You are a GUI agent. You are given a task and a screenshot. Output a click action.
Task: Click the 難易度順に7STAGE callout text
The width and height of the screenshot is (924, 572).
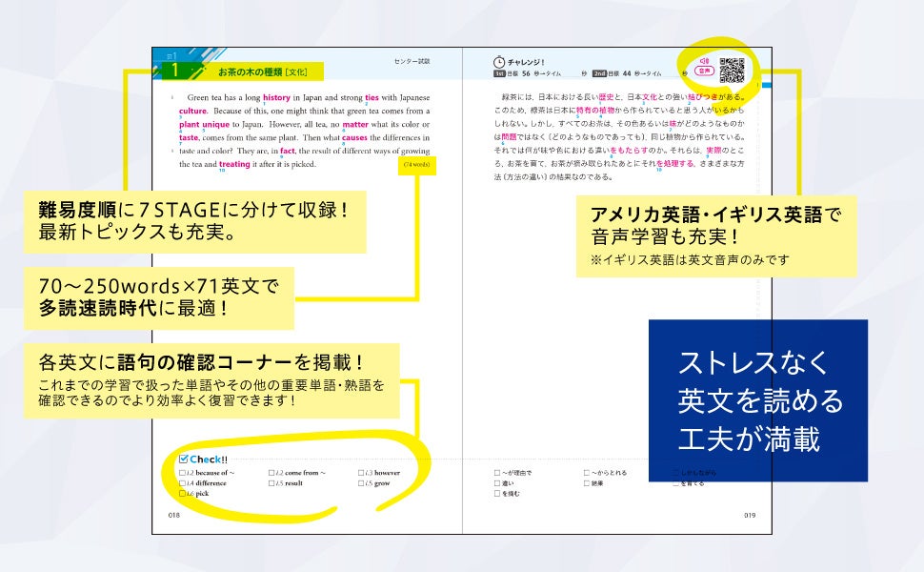pyautogui.click(x=194, y=221)
